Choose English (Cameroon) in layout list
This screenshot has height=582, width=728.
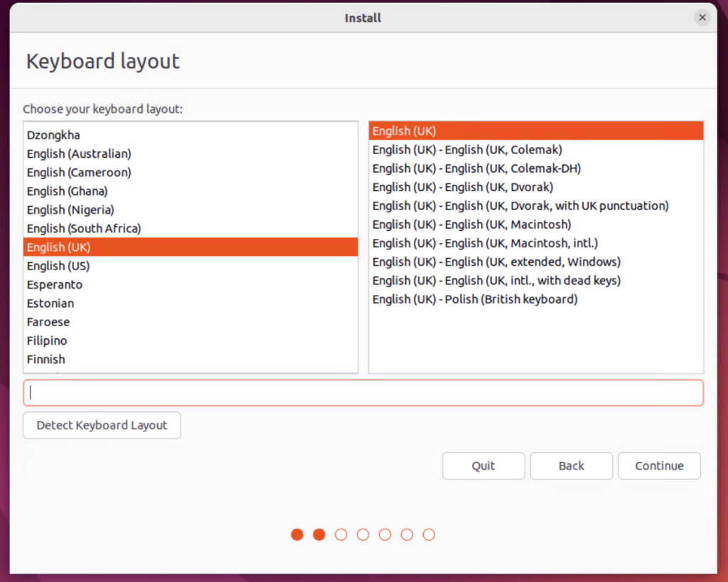click(191, 172)
